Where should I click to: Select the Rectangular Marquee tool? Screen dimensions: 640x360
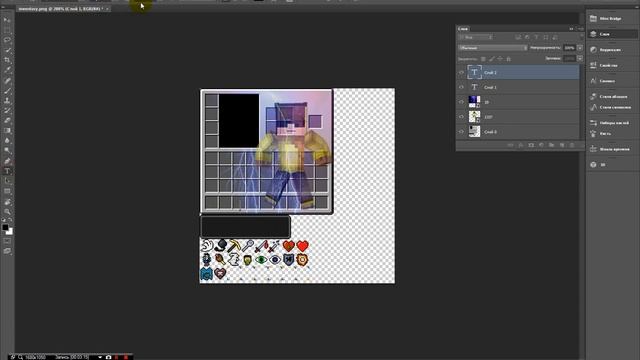[7, 30]
